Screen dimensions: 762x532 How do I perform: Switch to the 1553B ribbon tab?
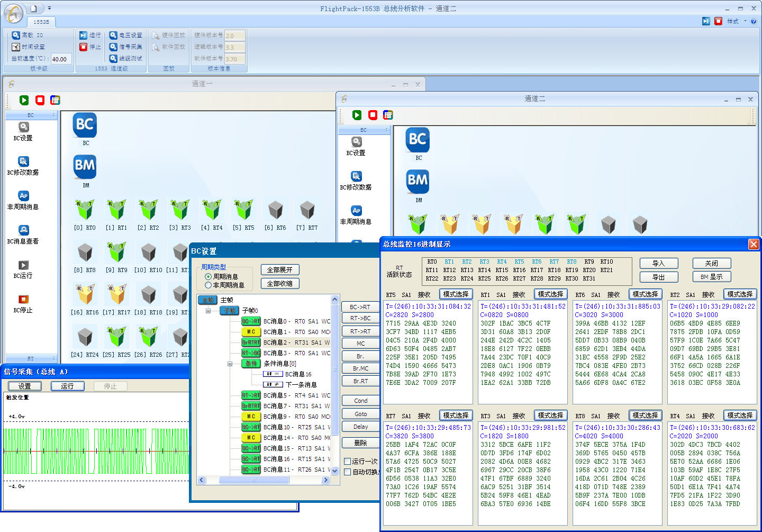pos(41,22)
